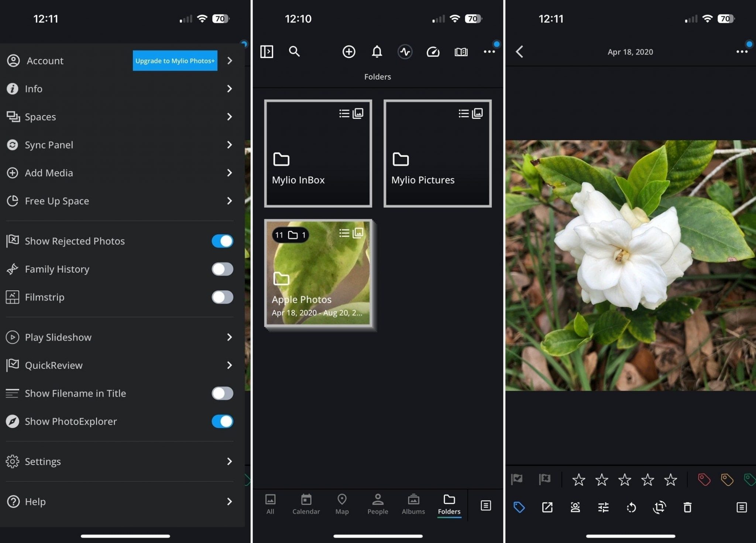
Task: Open the dashboard gauge icon in top toolbar
Action: click(433, 52)
